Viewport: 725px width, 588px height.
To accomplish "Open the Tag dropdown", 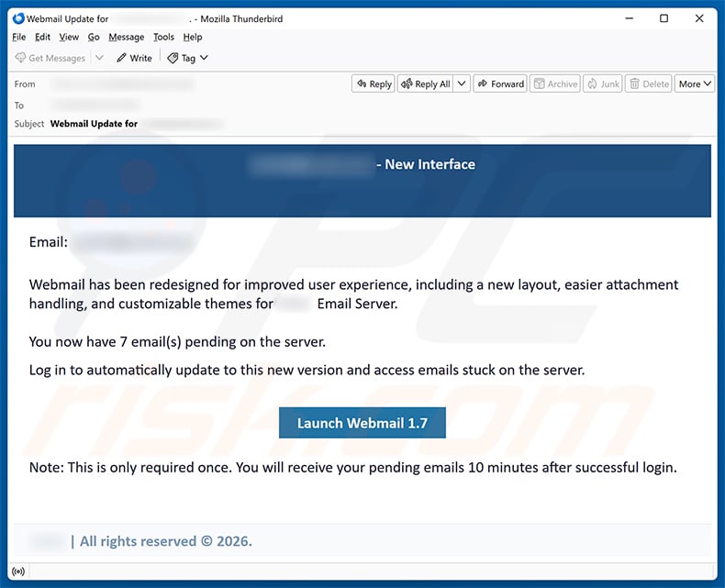I will pyautogui.click(x=188, y=58).
